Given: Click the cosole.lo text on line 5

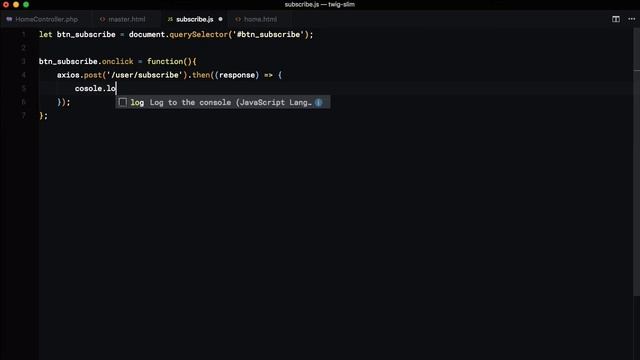Looking at the screenshot, I should [96, 89].
